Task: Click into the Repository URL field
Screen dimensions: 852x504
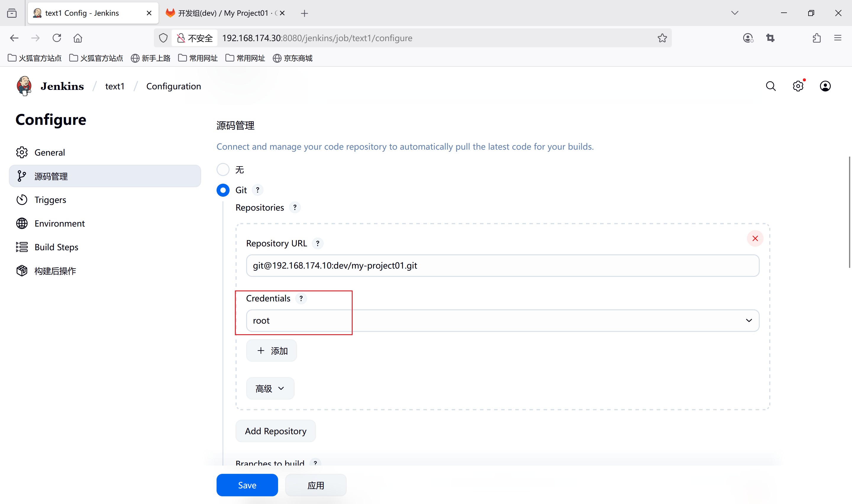Action: (502, 266)
